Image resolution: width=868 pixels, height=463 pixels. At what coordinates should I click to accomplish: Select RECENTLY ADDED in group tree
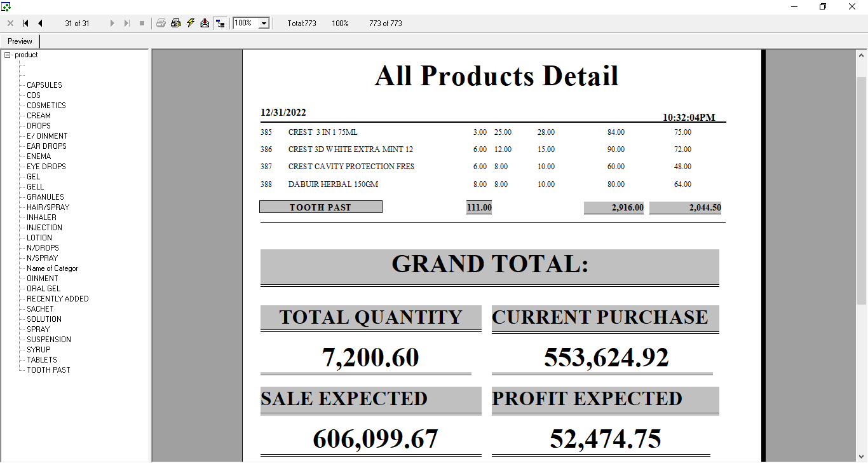(58, 299)
